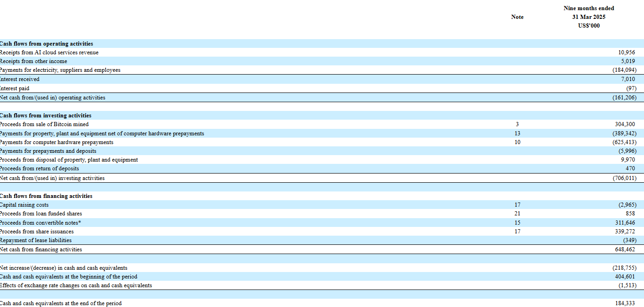
Task: Select 'Cash flows from operating activities' heading
Action: click(46, 44)
